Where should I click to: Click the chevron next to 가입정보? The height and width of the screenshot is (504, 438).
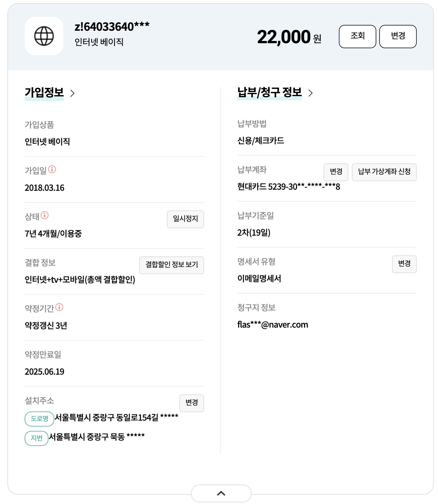point(73,93)
